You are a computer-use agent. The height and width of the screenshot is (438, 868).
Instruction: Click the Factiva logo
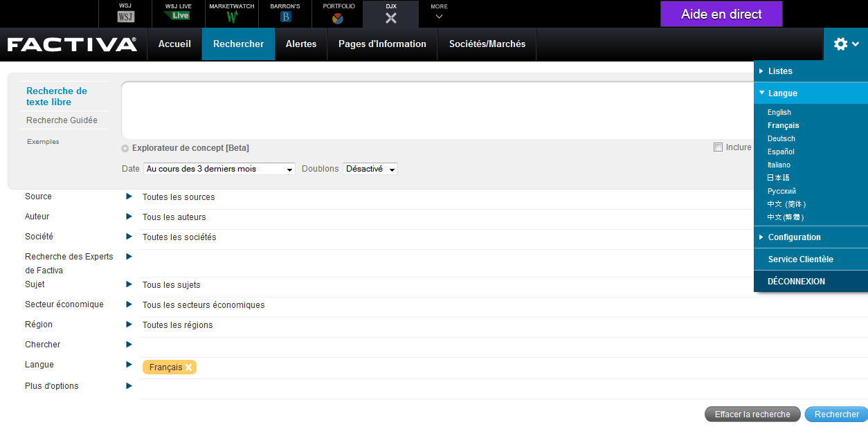point(72,44)
